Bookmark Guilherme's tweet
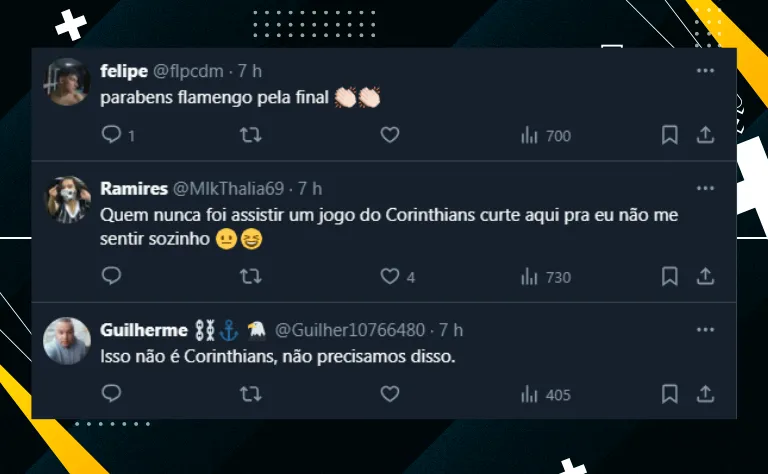The image size is (768, 474). tap(670, 394)
